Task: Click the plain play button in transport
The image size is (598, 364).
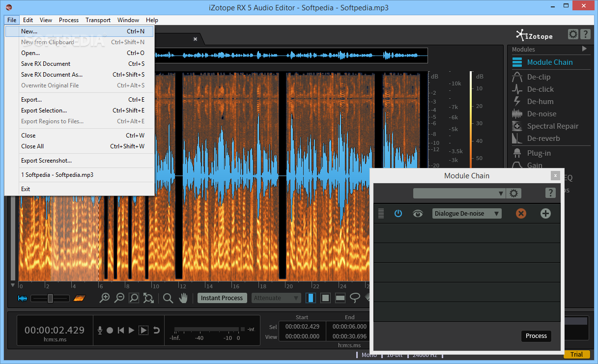Action: pos(131,331)
